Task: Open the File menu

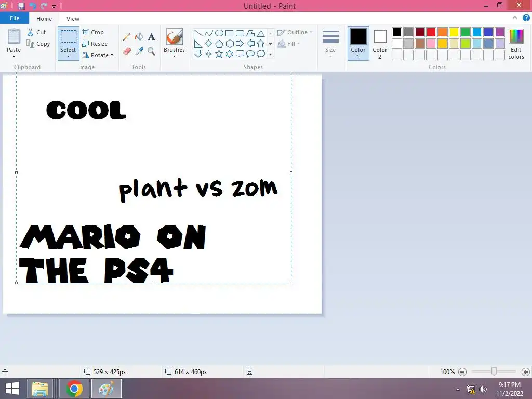Action: [x=14, y=18]
